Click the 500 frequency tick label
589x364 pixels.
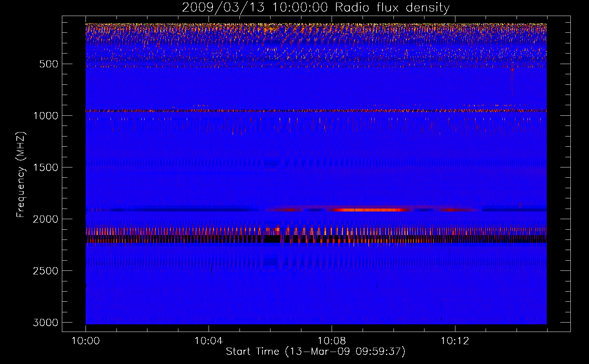tap(49, 64)
